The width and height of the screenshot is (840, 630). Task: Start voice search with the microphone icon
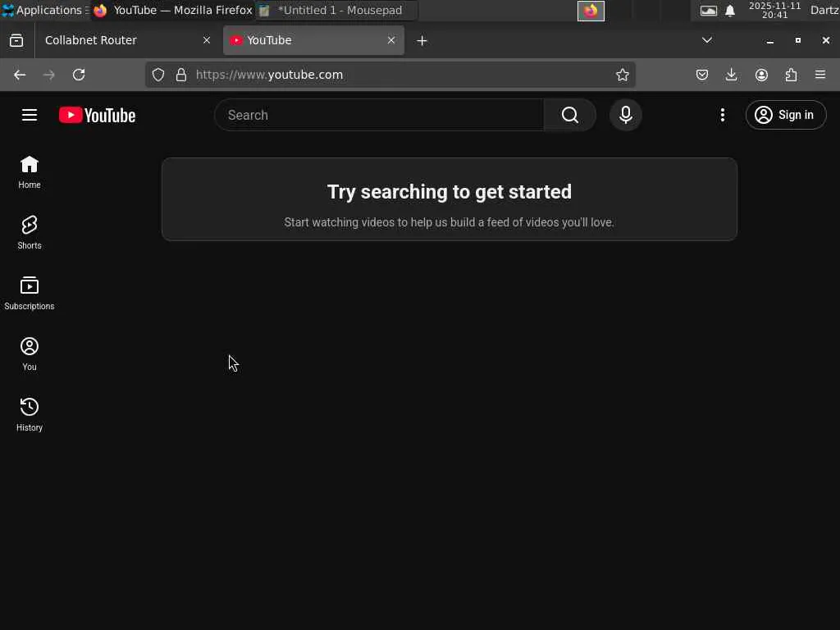coord(626,115)
